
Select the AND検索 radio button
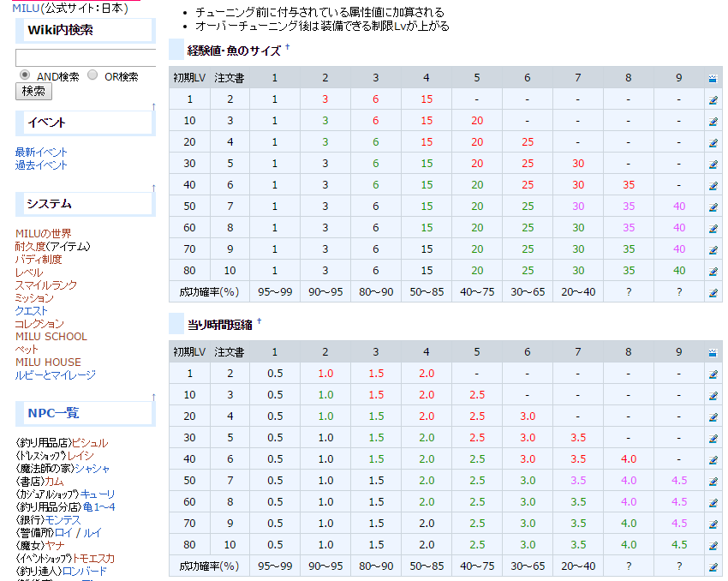(x=24, y=75)
